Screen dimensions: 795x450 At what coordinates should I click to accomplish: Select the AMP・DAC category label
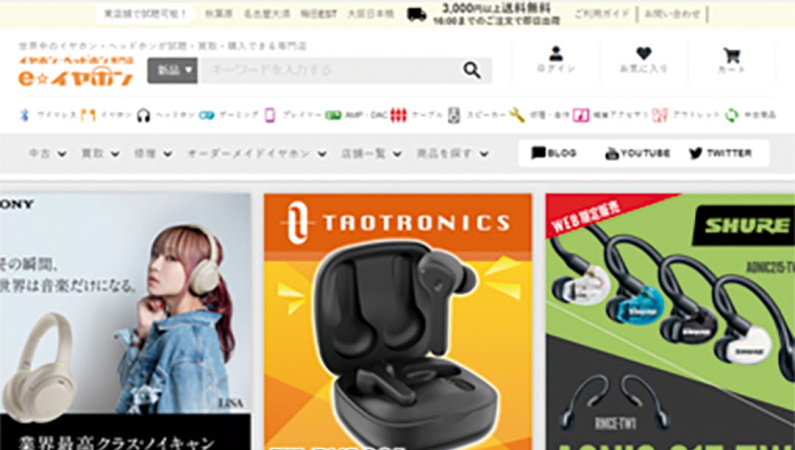tap(366, 116)
